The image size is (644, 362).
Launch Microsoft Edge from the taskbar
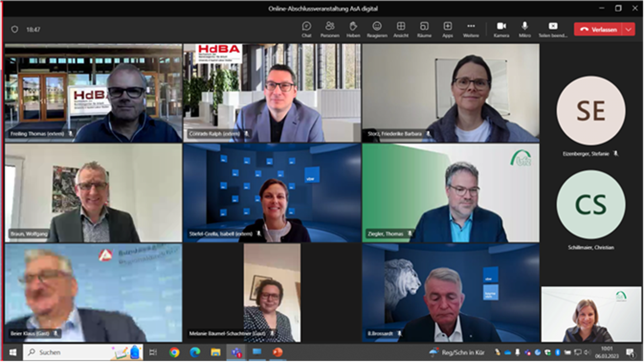(195, 352)
